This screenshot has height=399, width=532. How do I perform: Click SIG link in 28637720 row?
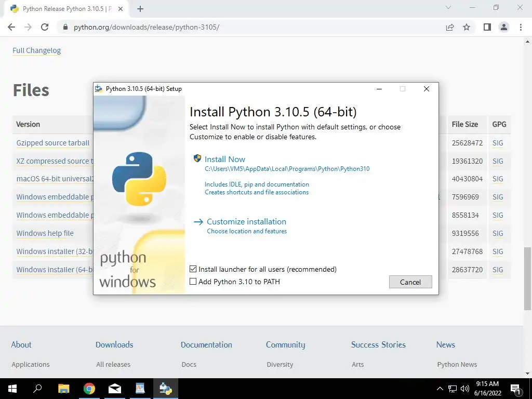pyautogui.click(x=498, y=270)
